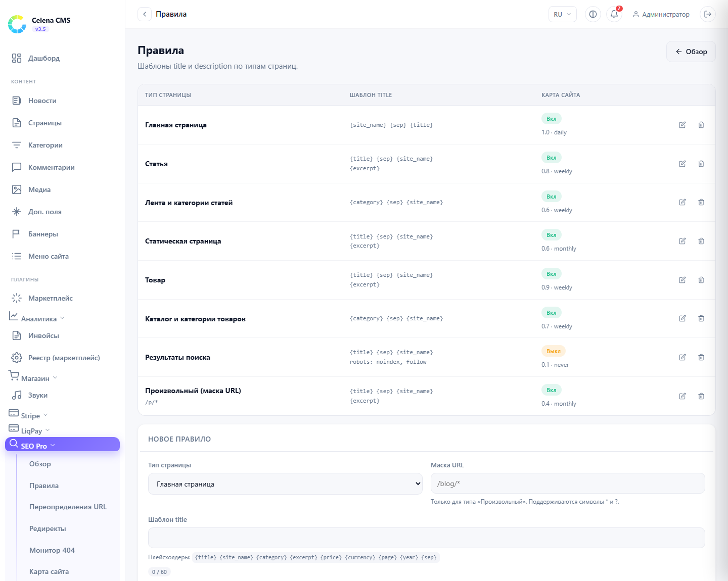Expand the Магазин submenu
This screenshot has width=728, height=581.
(63, 377)
